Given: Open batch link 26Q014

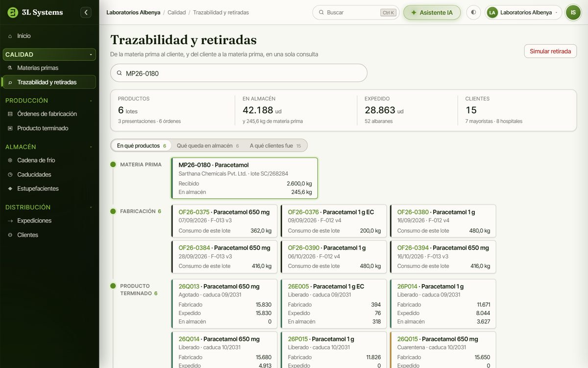Looking at the screenshot, I should [x=189, y=339].
